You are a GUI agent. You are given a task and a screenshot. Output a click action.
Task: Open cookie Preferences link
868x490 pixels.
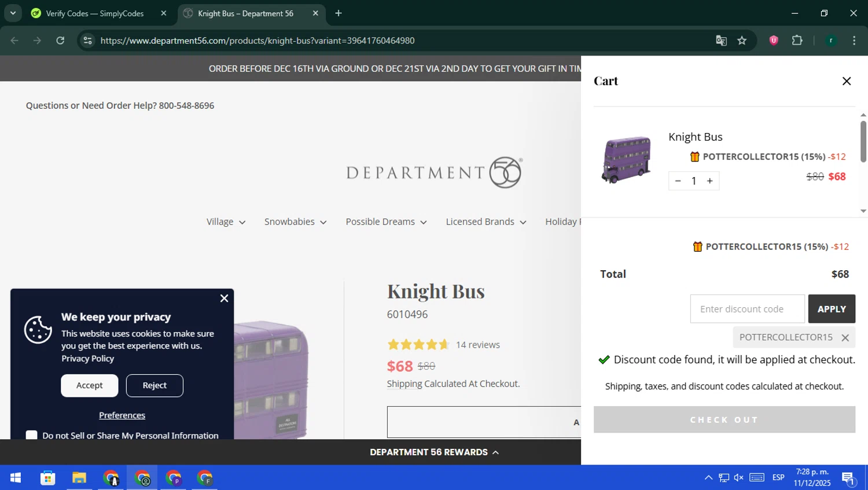(x=122, y=415)
